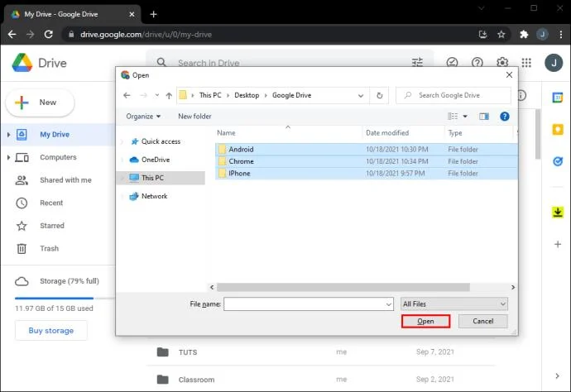571x392 pixels.
Task: Go back in the Open dialog
Action: [x=127, y=95]
